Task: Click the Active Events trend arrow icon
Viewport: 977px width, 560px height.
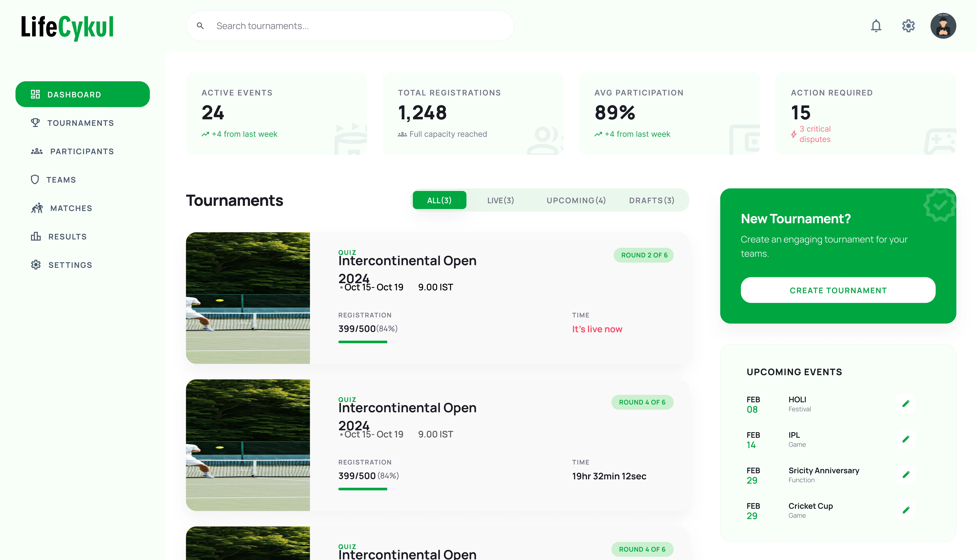Action: (x=205, y=134)
